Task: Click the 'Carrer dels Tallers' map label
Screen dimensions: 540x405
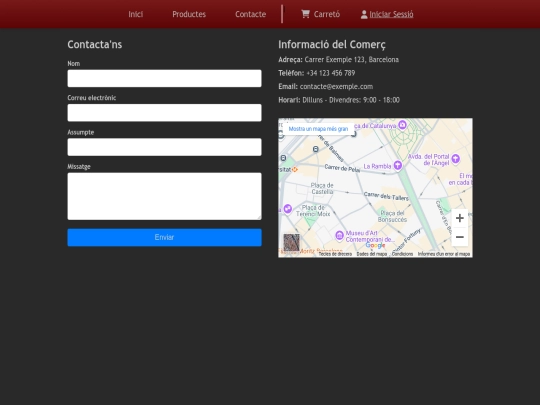Action: click(386, 196)
